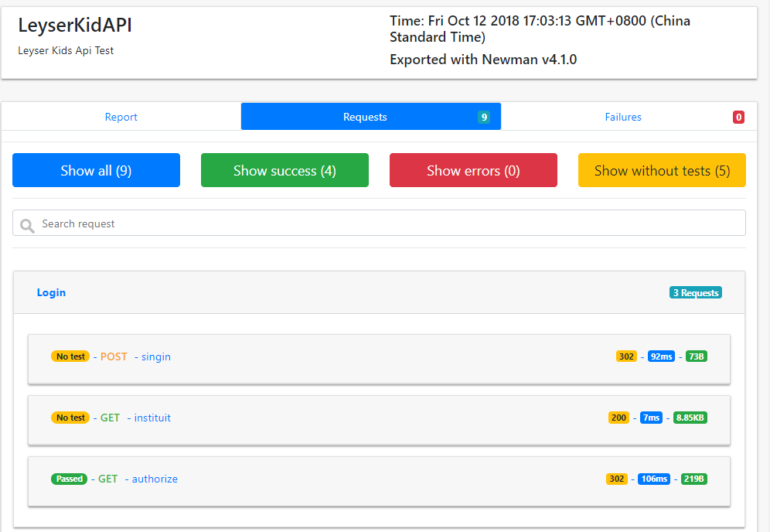The width and height of the screenshot is (770, 532).
Task: Click the green "Passed" badge on authorize
Action: [69, 479]
